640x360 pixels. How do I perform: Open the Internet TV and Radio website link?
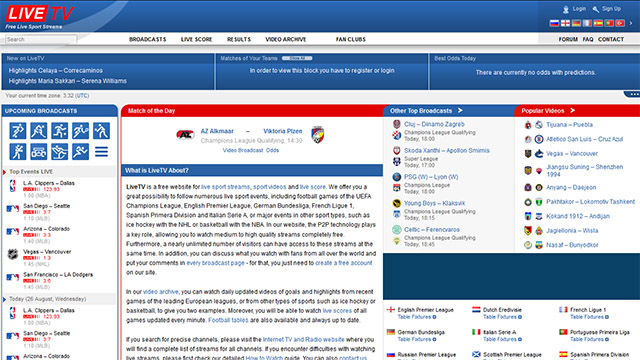[x=304, y=340]
